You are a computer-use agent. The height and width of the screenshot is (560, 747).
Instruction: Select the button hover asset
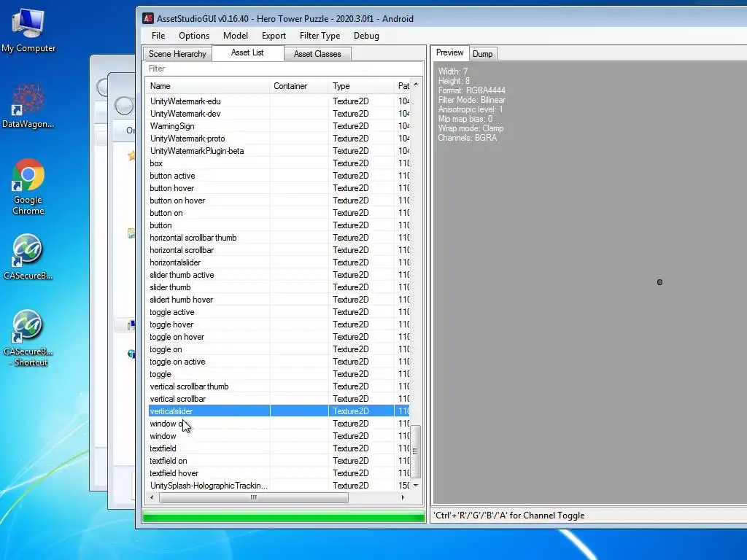click(x=279, y=187)
